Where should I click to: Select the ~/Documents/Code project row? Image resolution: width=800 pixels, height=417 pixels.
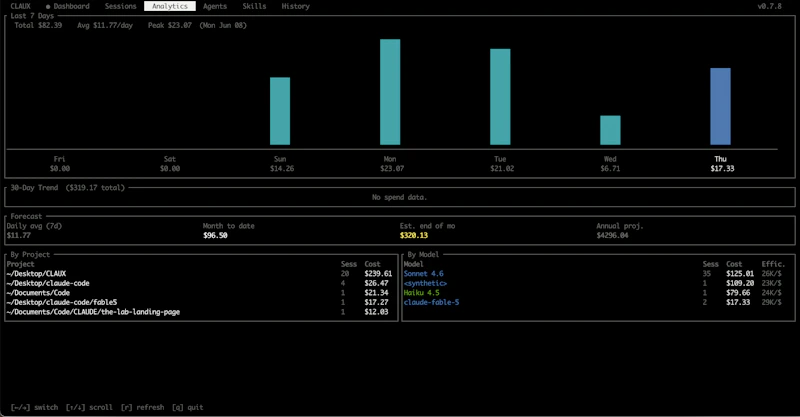point(199,293)
